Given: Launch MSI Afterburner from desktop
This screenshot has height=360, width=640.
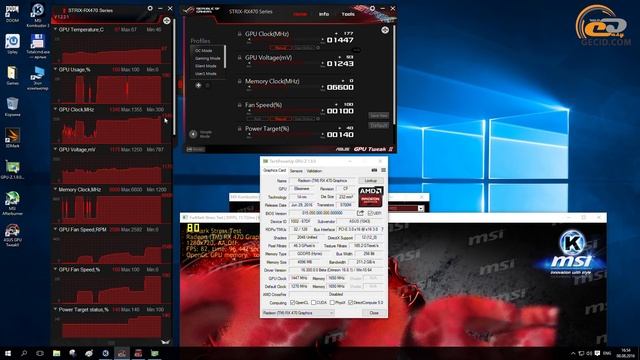Looking at the screenshot, I should (x=12, y=203).
